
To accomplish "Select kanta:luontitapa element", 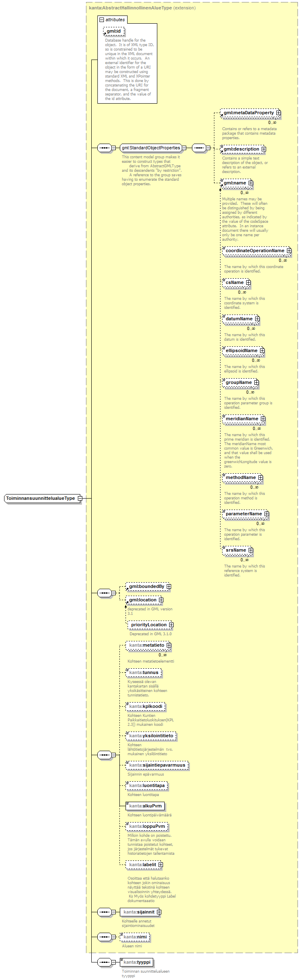I will point(147,785).
